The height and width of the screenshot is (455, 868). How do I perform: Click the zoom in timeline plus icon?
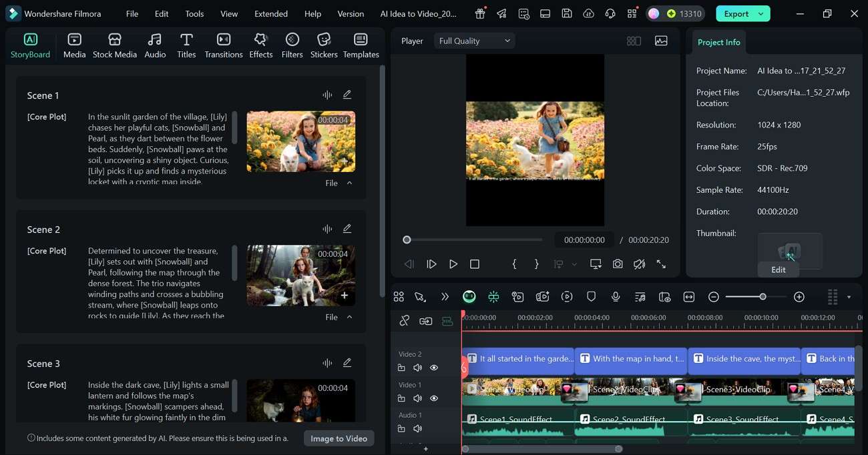click(x=799, y=297)
